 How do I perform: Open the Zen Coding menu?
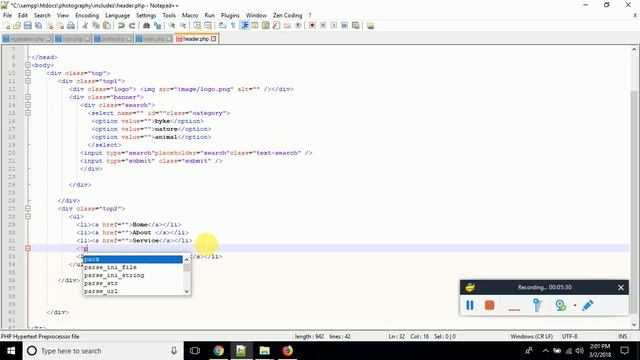[288, 15]
